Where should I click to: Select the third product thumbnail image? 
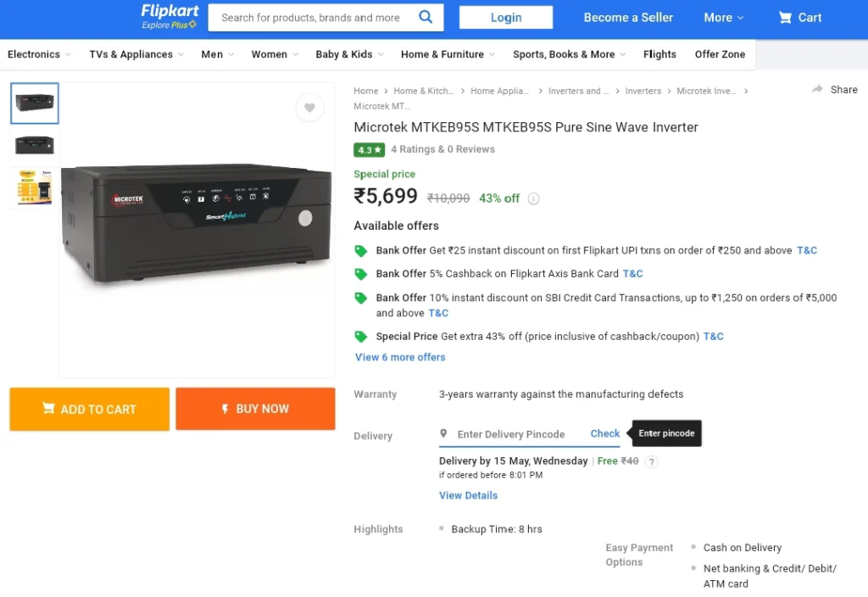click(34, 187)
